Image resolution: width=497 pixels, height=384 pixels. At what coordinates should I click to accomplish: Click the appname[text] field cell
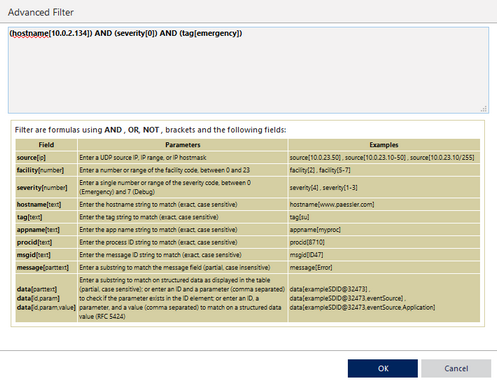pos(46,230)
